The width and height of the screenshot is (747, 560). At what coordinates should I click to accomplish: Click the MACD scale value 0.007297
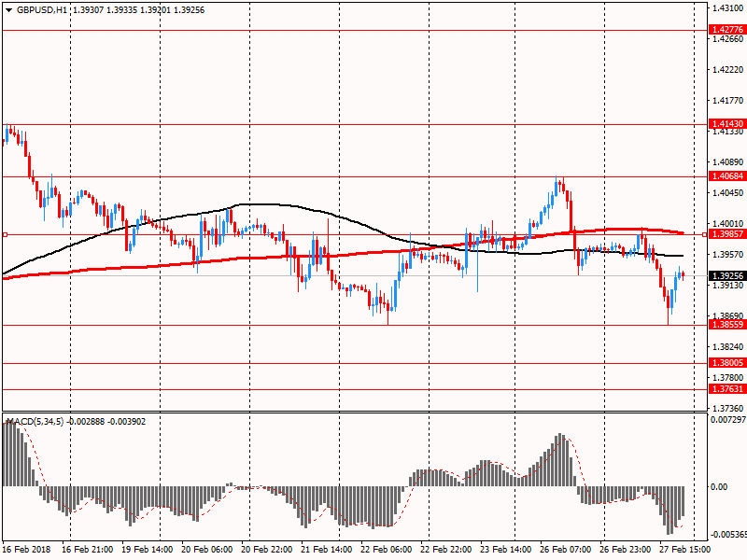tap(728, 420)
